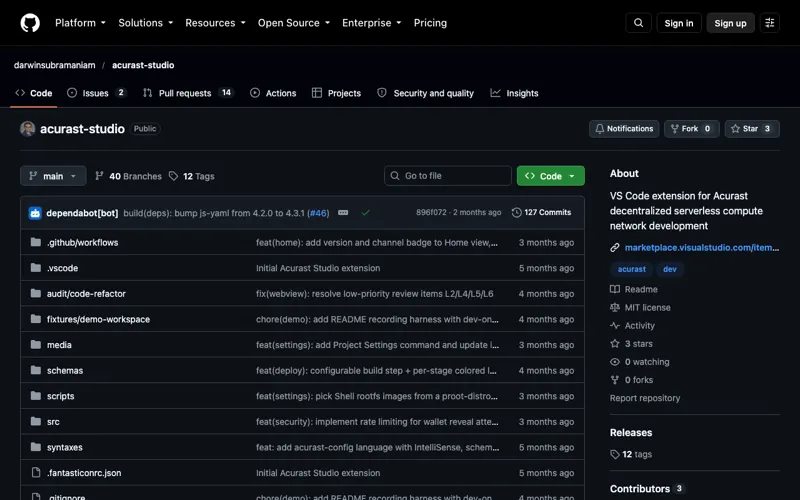Open the Releases heading link
800x500 pixels.
(x=631, y=433)
